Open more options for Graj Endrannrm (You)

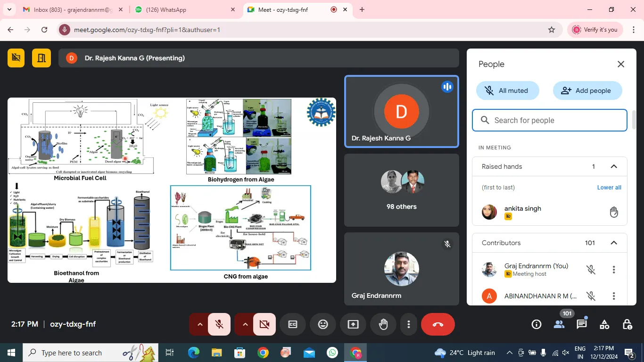(x=614, y=270)
